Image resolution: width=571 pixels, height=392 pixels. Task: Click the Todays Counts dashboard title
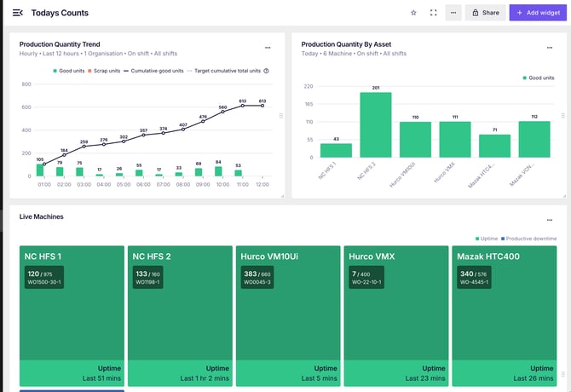(60, 13)
